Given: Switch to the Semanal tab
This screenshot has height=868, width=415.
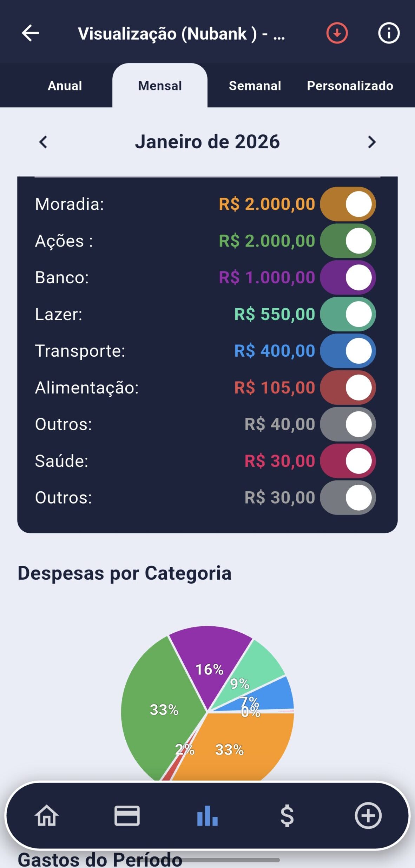Looking at the screenshot, I should (x=255, y=86).
